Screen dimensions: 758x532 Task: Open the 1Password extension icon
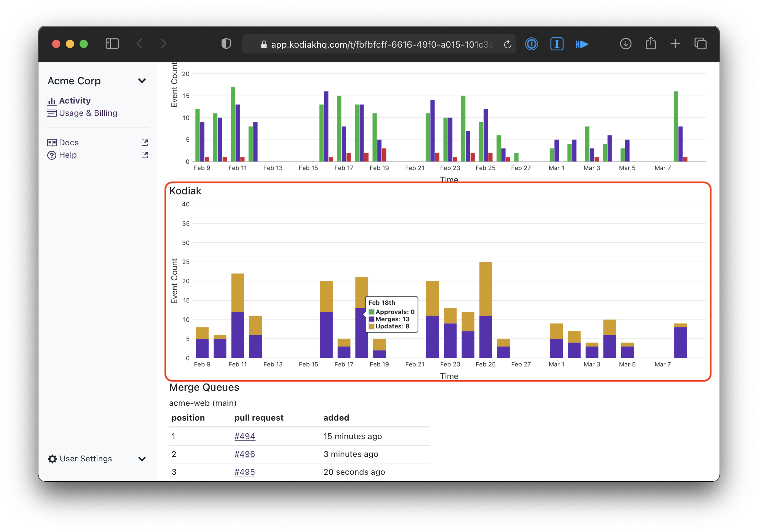(531, 44)
